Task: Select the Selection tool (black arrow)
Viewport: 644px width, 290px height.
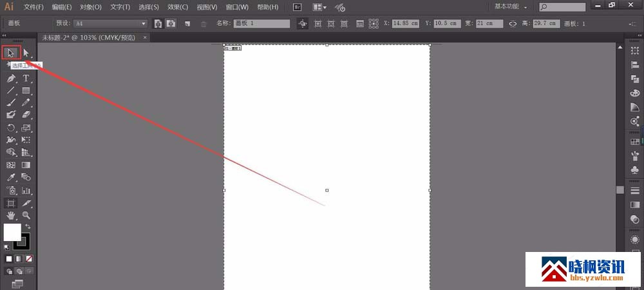Action: pyautogui.click(x=10, y=53)
